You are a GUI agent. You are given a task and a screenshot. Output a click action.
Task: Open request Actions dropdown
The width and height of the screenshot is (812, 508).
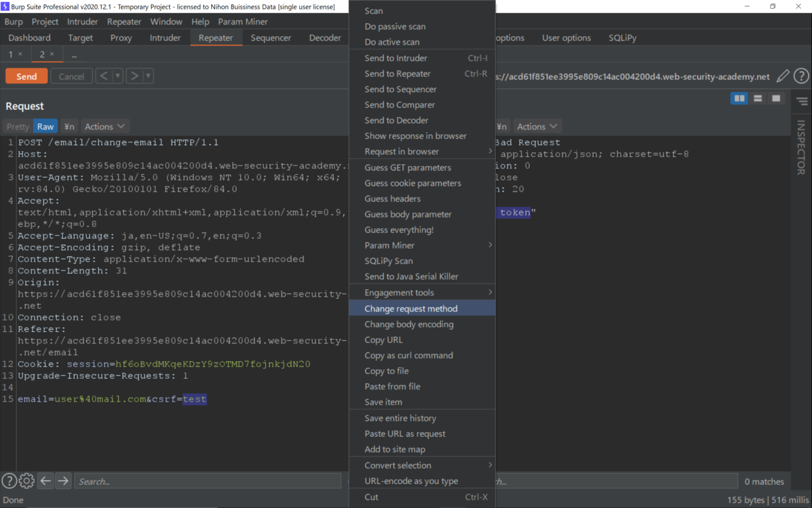point(105,127)
